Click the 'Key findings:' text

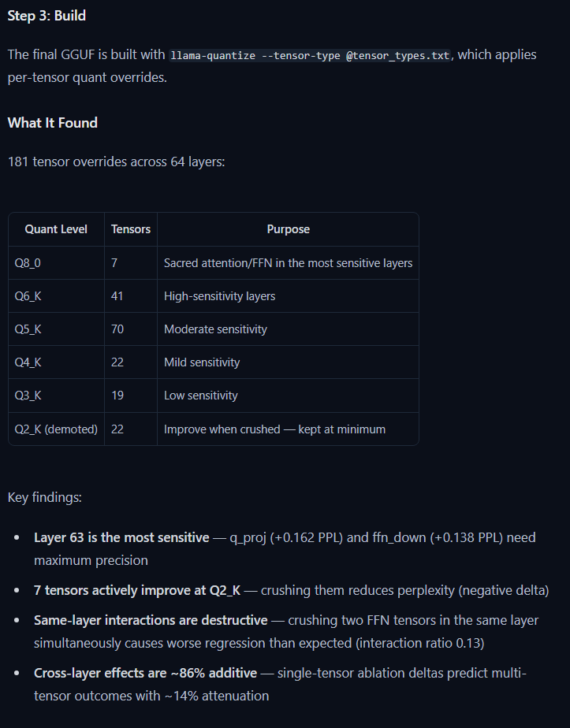tap(45, 497)
